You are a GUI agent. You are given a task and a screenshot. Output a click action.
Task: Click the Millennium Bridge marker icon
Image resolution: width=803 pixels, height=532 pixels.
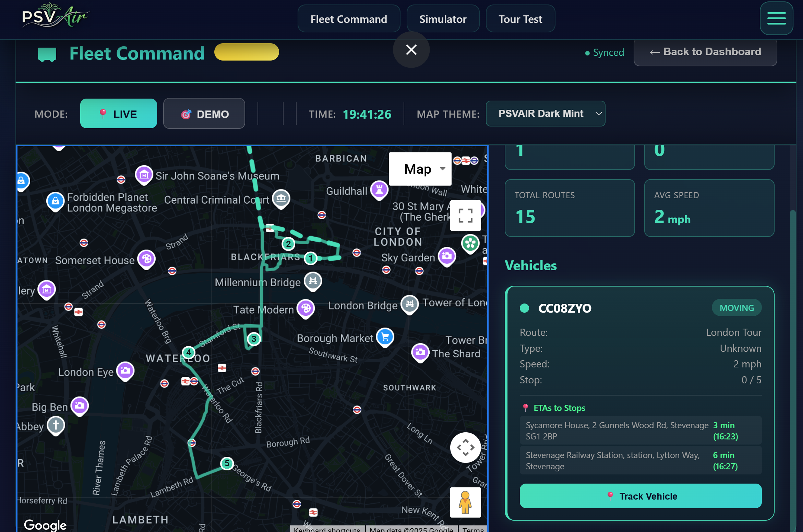click(x=313, y=281)
